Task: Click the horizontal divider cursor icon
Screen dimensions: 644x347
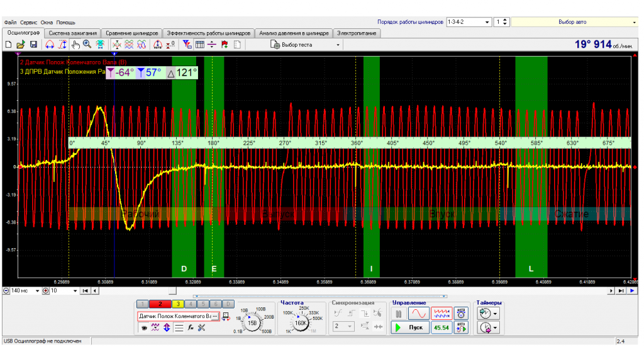Action: (x=212, y=45)
